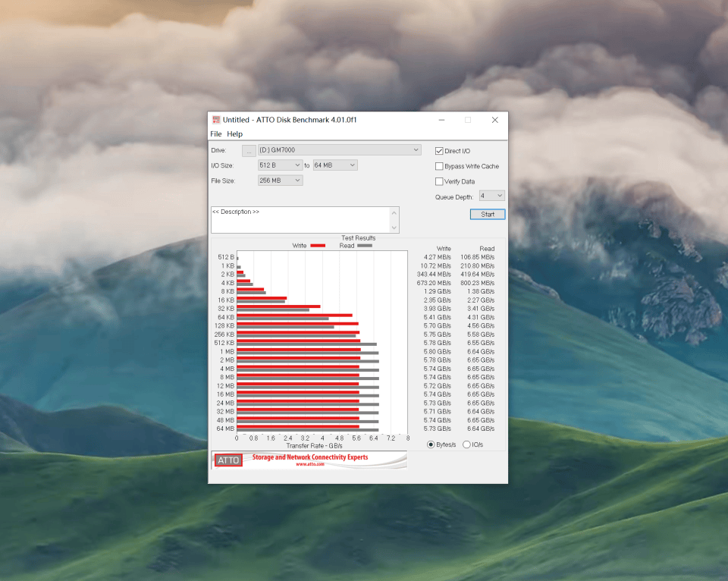Click the 5.80 GB/s write value
Screen dimensions: 728x581
click(x=438, y=352)
